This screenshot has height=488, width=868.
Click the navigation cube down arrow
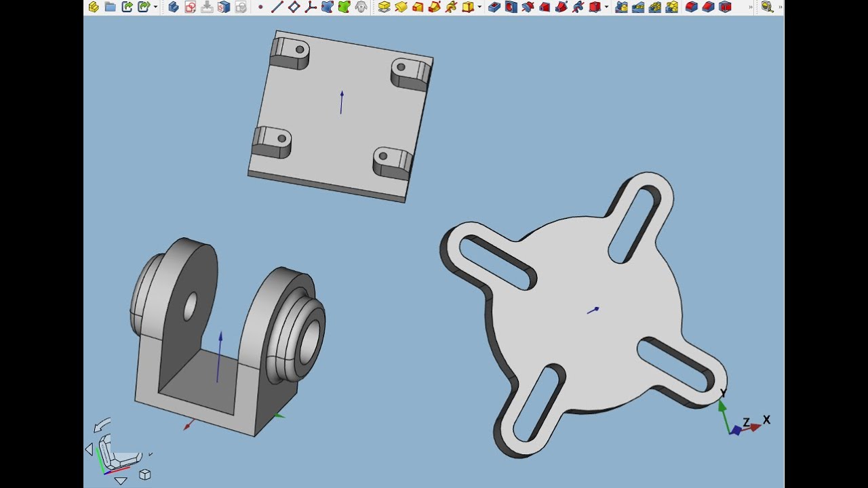pyautogui.click(x=121, y=481)
